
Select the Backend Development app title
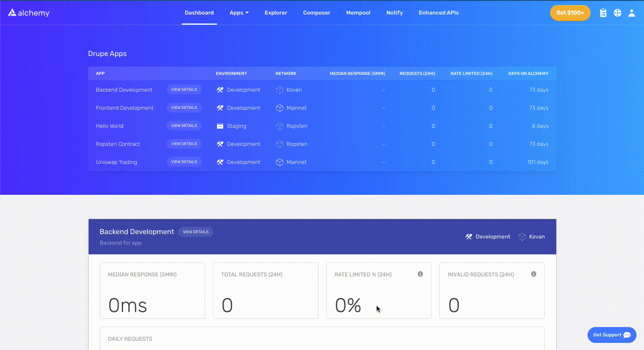tap(137, 231)
